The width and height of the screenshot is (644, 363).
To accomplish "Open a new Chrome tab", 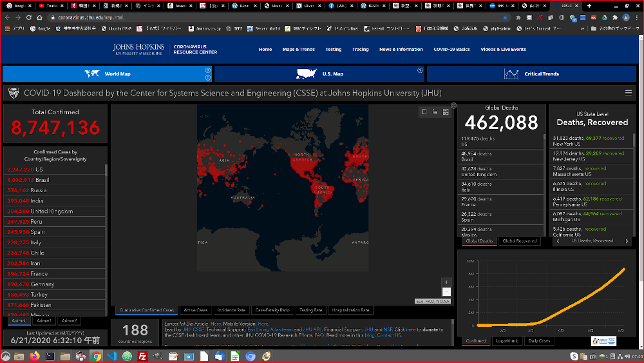I will pyautogui.click(x=589, y=6).
